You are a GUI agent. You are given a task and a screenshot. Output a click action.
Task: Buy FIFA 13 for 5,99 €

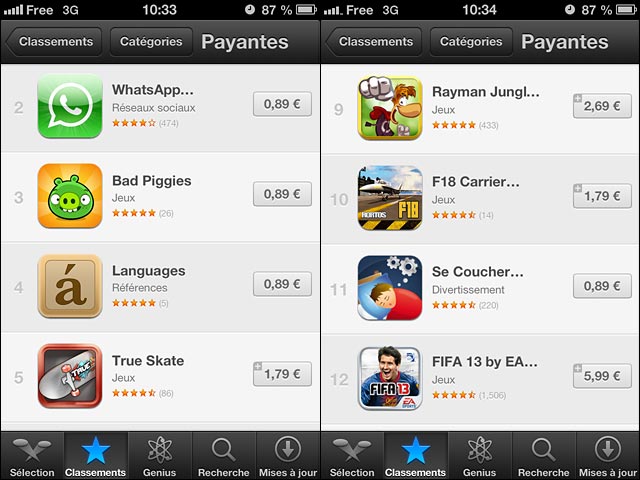(602, 376)
